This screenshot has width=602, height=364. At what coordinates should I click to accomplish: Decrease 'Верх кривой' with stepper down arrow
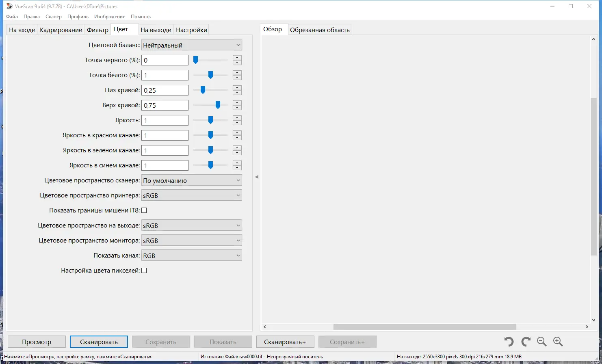click(x=237, y=108)
